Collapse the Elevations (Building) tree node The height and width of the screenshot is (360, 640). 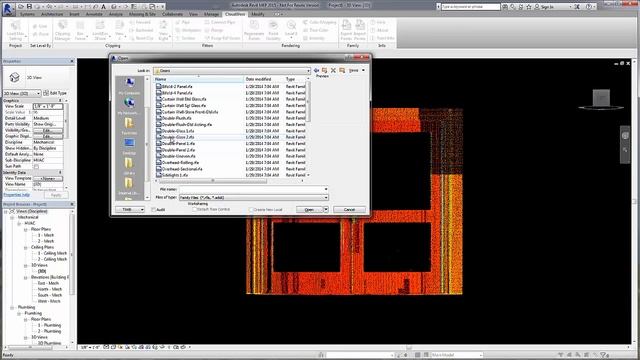[25, 277]
